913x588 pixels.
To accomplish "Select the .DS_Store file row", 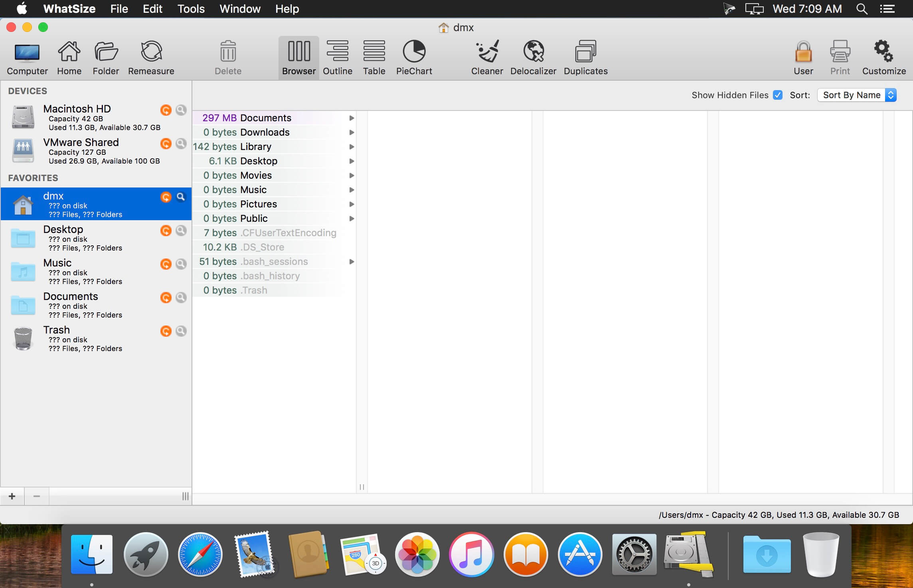I will 274,247.
